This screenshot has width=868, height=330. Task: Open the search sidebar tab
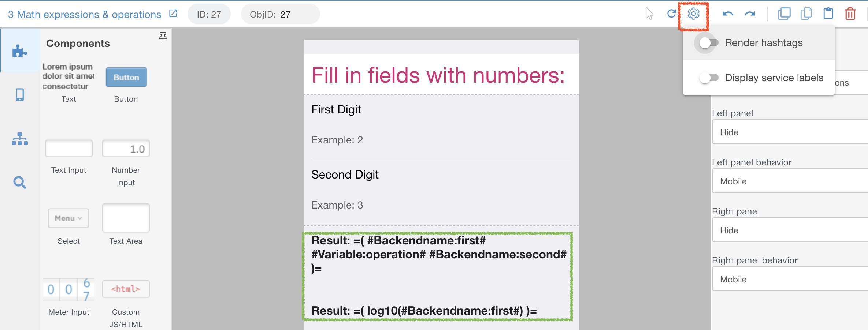tap(20, 182)
